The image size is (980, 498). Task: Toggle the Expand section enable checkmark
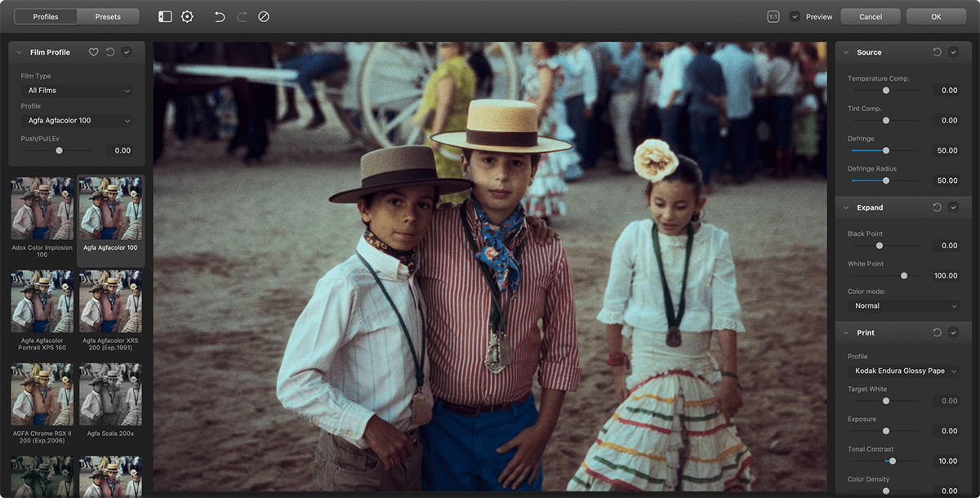click(953, 207)
